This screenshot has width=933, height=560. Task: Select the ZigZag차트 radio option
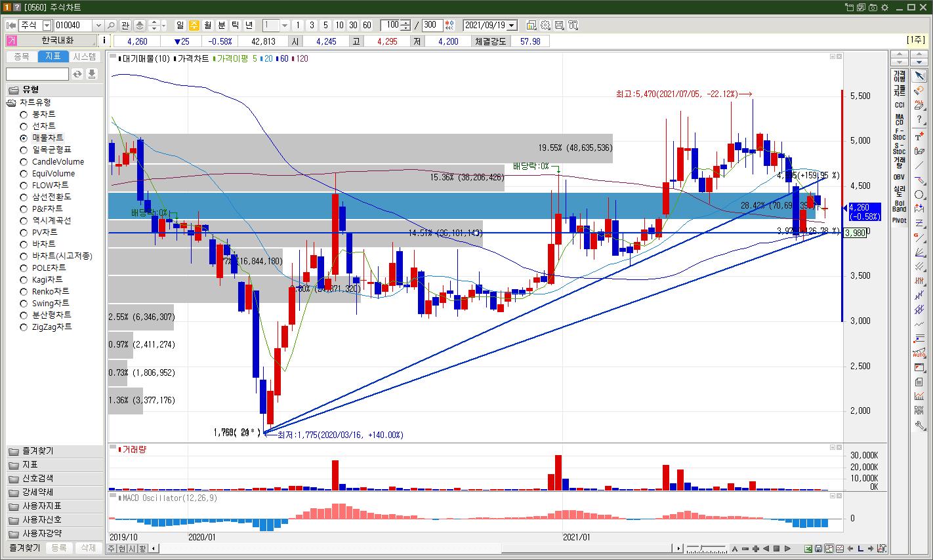click(x=24, y=327)
